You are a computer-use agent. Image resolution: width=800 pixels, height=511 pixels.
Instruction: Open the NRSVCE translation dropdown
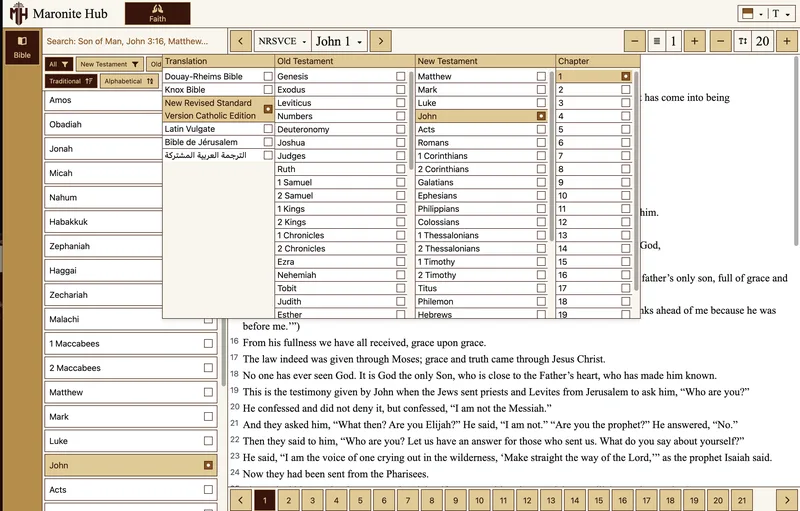(283, 41)
